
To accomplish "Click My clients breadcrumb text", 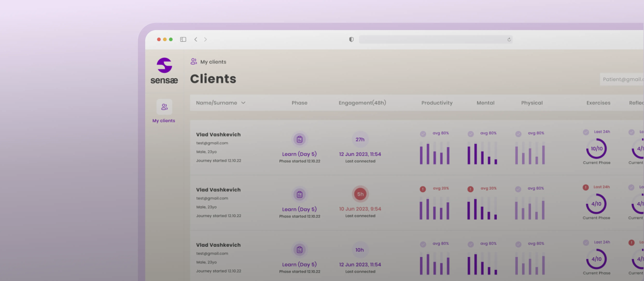I will [213, 62].
